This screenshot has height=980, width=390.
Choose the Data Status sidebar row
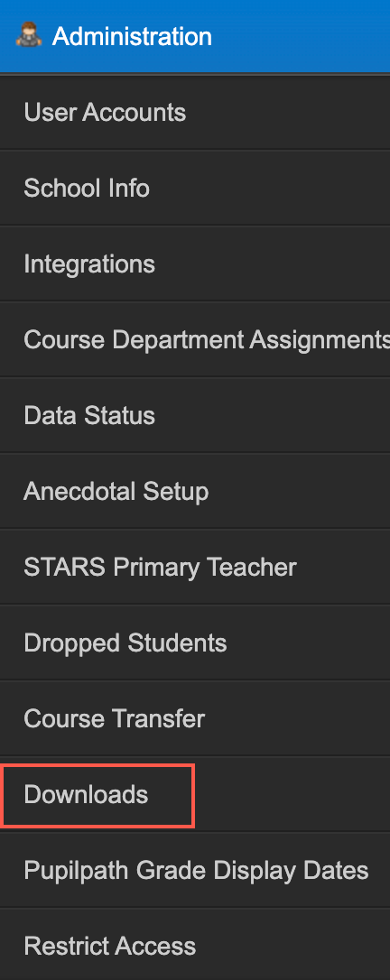click(195, 416)
